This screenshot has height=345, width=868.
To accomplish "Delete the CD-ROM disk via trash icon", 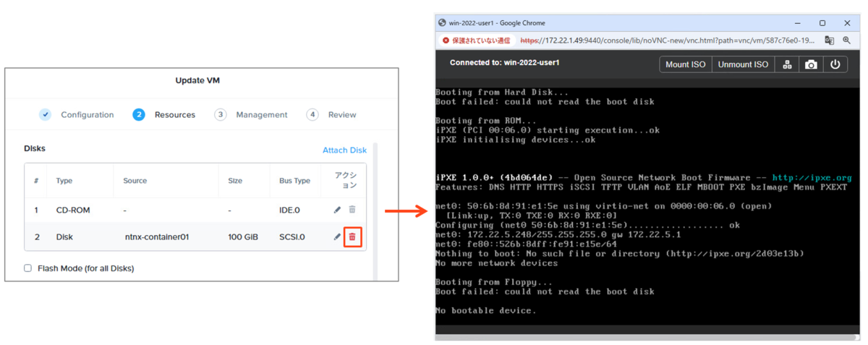I will [352, 210].
